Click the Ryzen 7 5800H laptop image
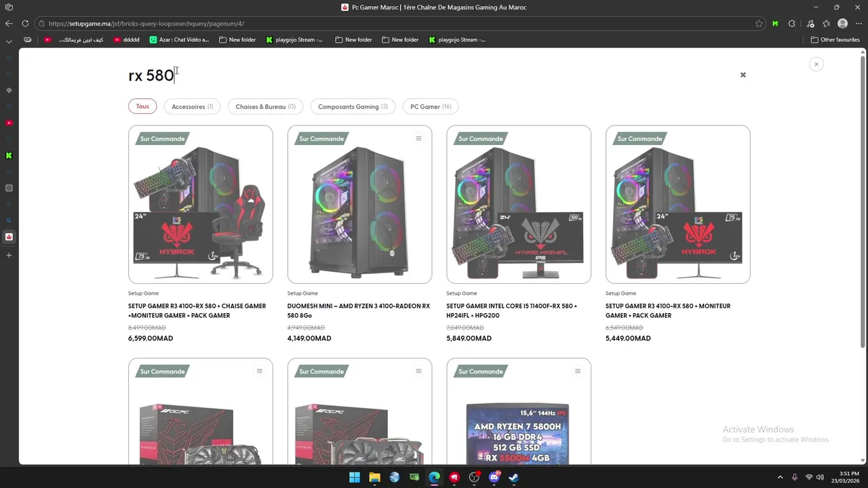 [x=519, y=411]
